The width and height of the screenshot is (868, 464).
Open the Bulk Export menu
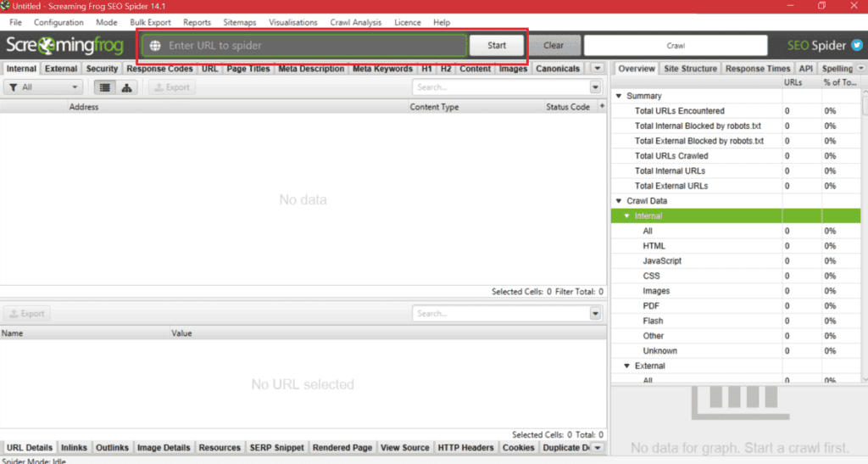[x=150, y=23]
